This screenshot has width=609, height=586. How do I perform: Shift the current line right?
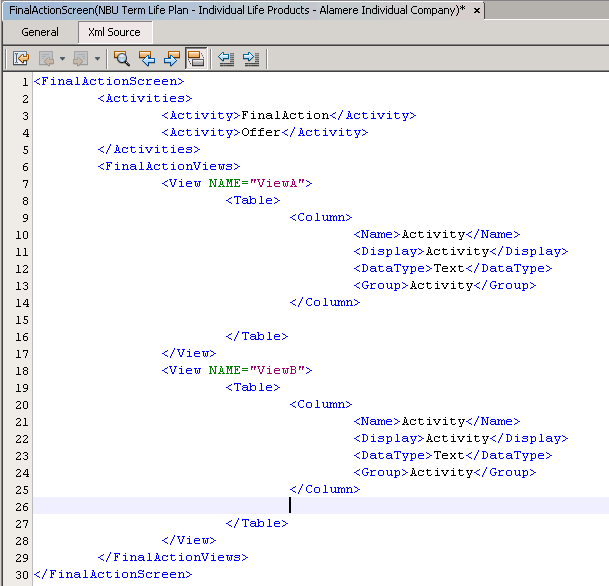coord(251,59)
